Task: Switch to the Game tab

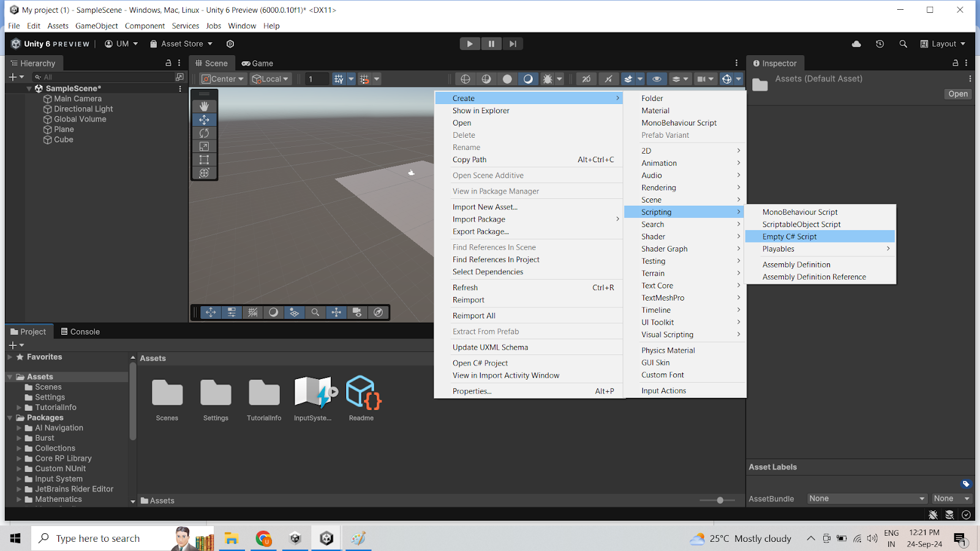Action: [257, 63]
